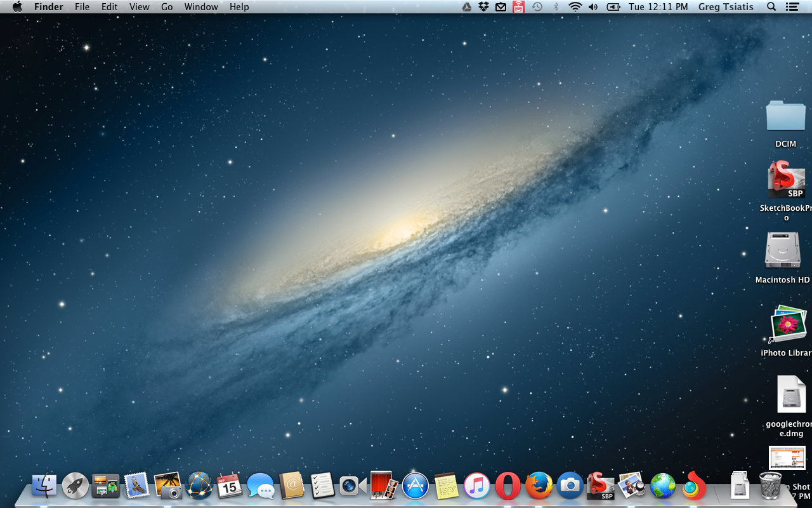Open the Apple menu
This screenshot has height=508, width=812.
click(17, 7)
